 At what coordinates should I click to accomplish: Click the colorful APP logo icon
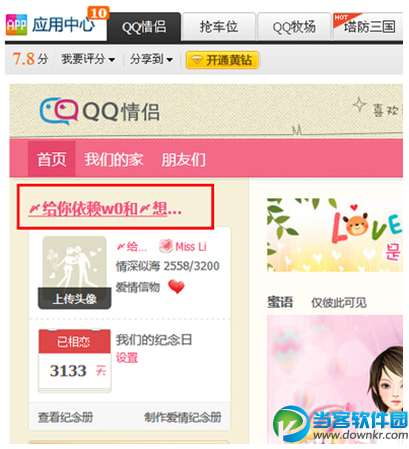point(16,25)
